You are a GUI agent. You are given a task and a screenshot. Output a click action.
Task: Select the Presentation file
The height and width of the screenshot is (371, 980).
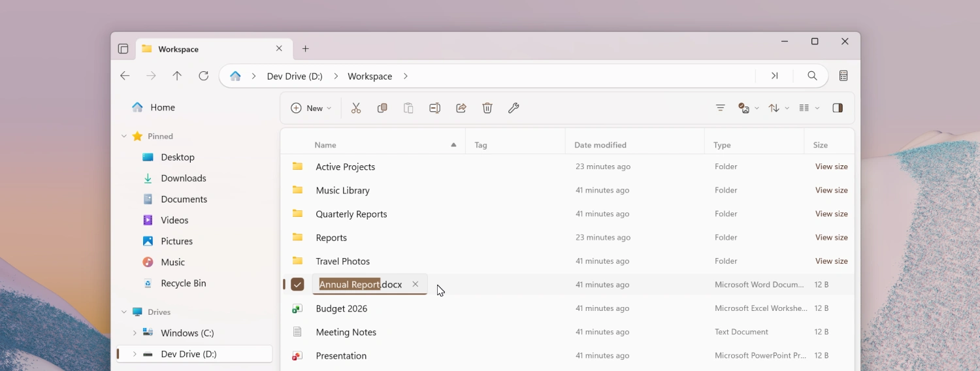pos(567,355)
